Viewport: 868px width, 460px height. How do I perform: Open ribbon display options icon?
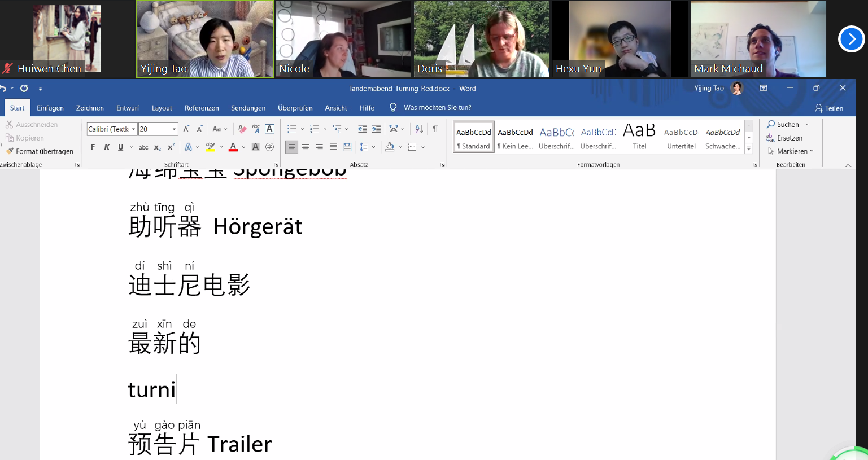click(x=764, y=88)
